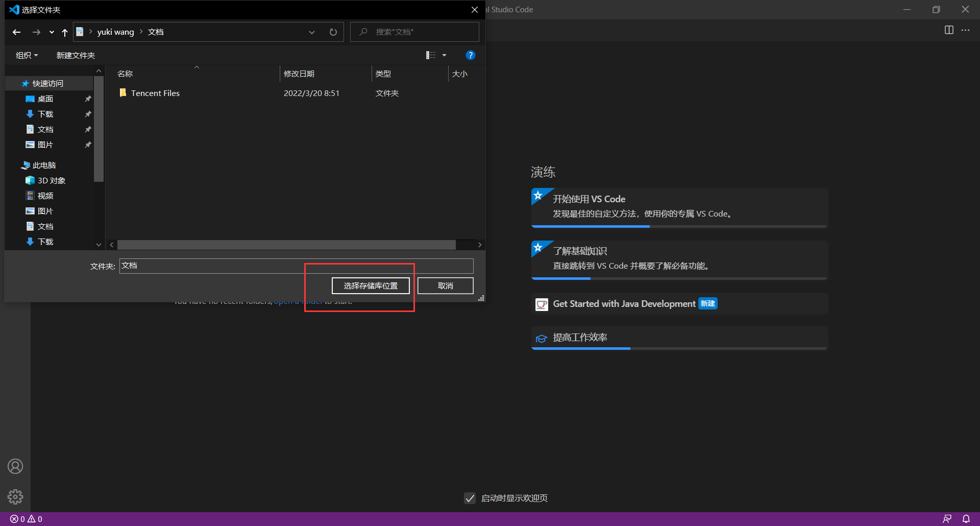Viewport: 980px width, 526px height.
Task: Sort by 名称 column header
Action: coord(197,74)
